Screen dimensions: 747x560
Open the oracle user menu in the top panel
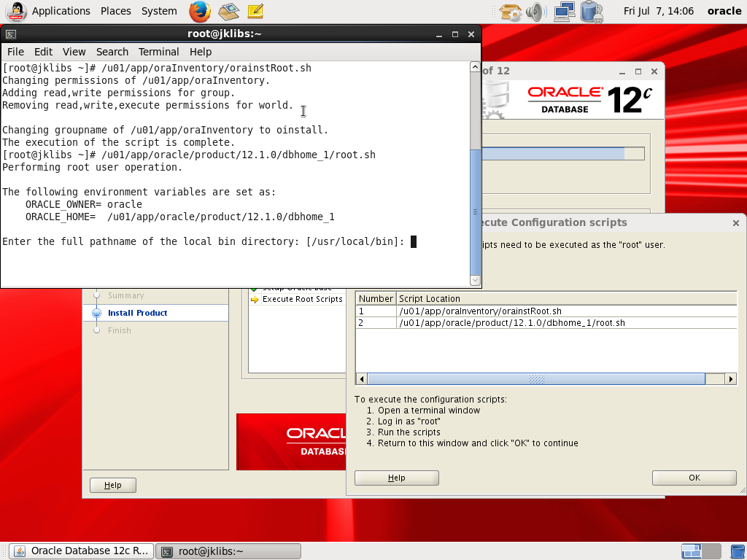coord(724,11)
